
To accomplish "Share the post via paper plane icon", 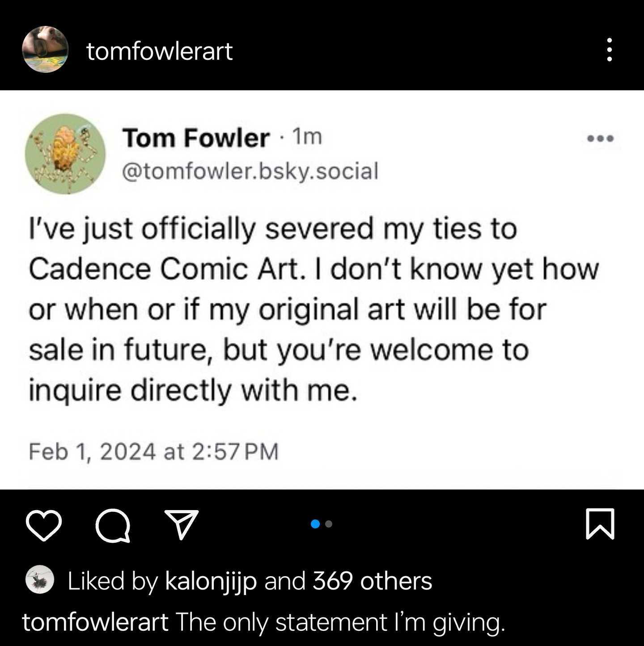I will tap(181, 524).
